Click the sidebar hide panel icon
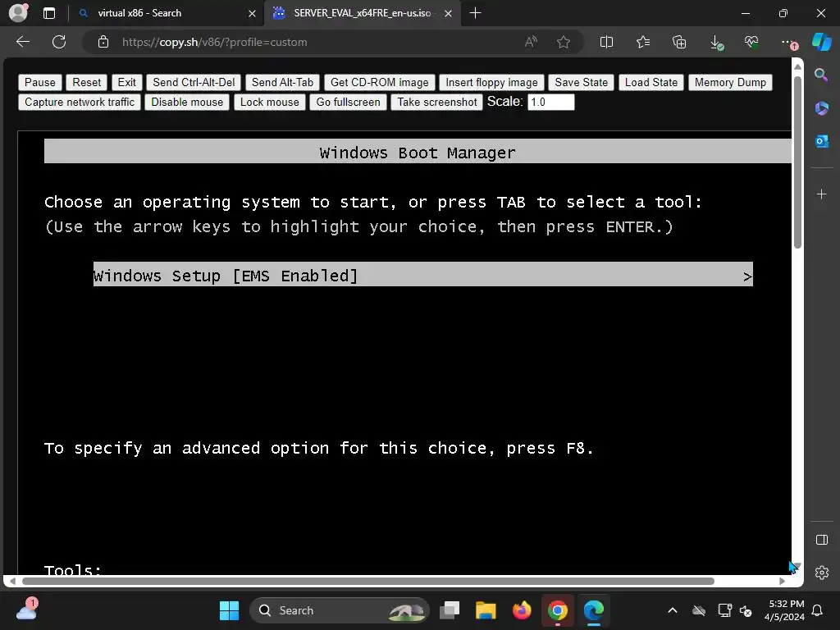840x630 pixels. click(x=821, y=540)
